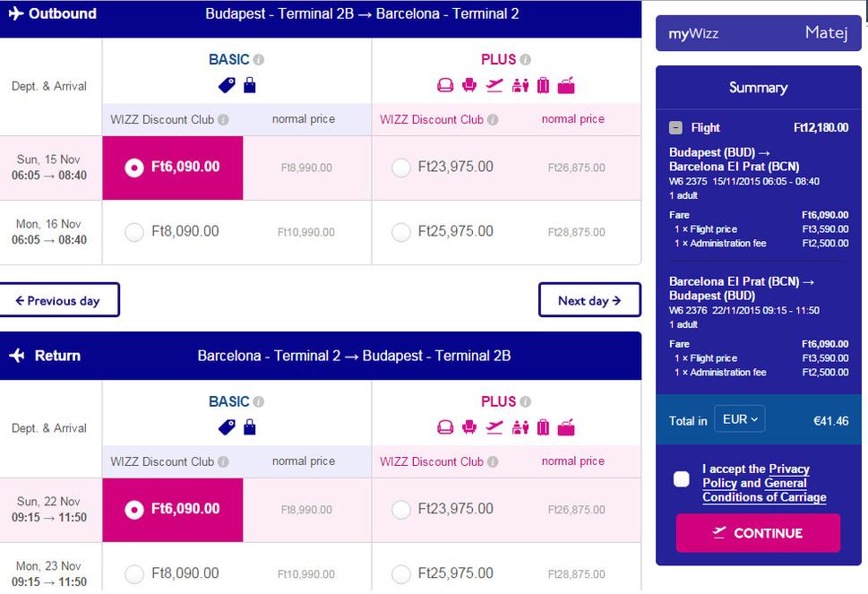Click the info icon next to outbound BASIC
This screenshot has height=594, width=868.
coord(259,60)
